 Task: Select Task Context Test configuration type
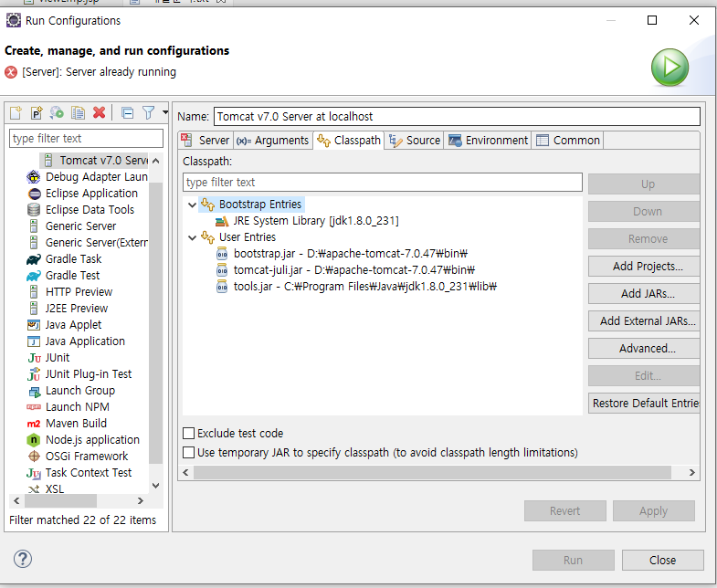[79, 473]
